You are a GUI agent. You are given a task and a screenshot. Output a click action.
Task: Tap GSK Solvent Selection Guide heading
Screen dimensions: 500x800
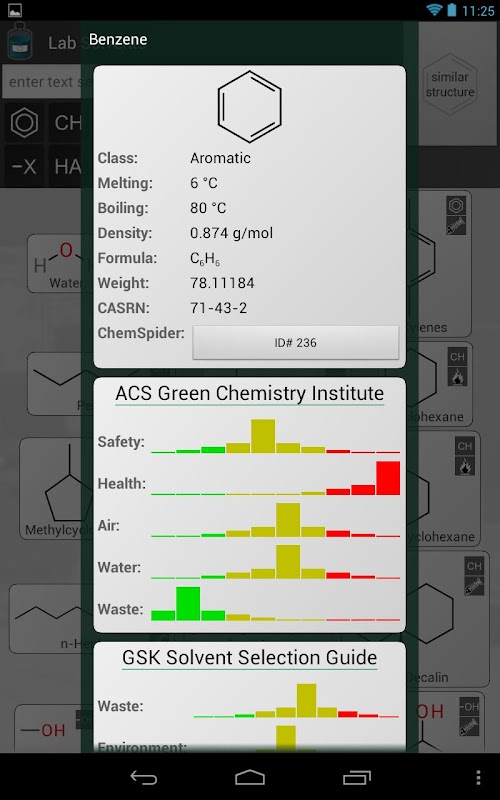coord(249,658)
